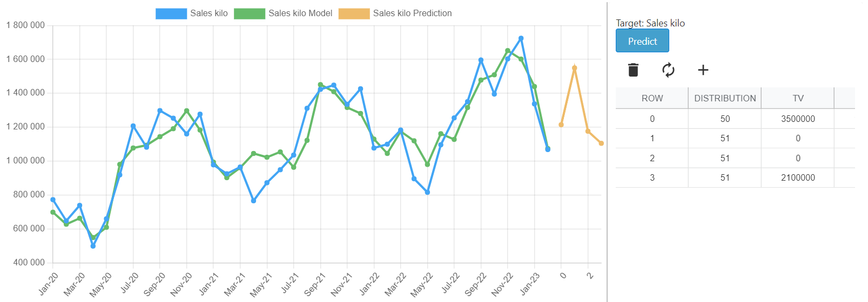Click the blue Sales kilo color swatch
868x302 pixels.
[171, 13]
